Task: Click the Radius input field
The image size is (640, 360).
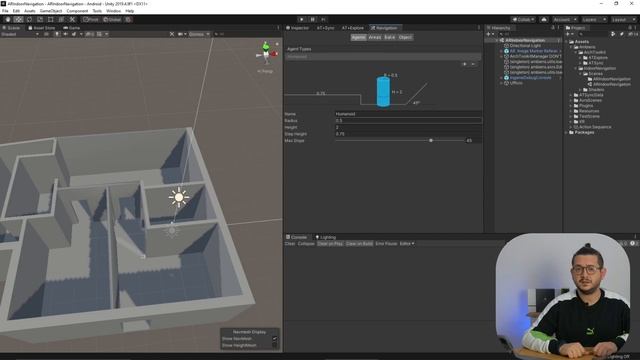Action: [x=408, y=120]
